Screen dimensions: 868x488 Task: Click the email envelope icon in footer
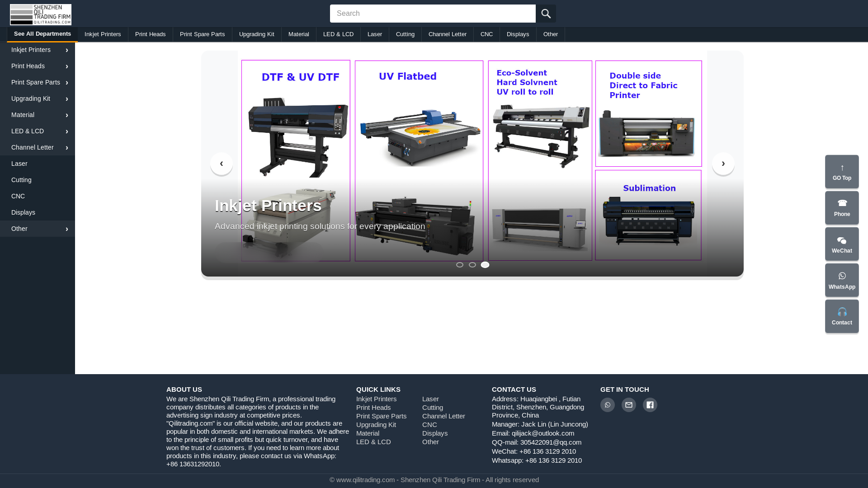tap(629, 405)
